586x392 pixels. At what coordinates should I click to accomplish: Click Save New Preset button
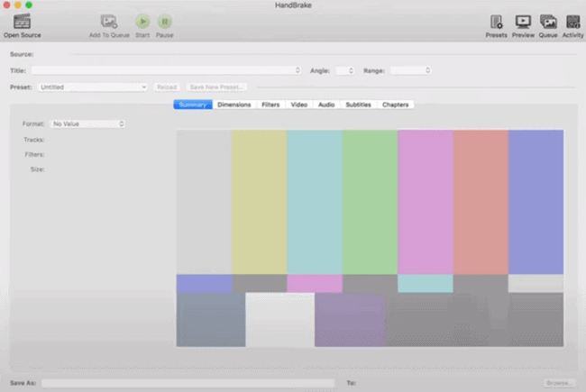pos(216,87)
